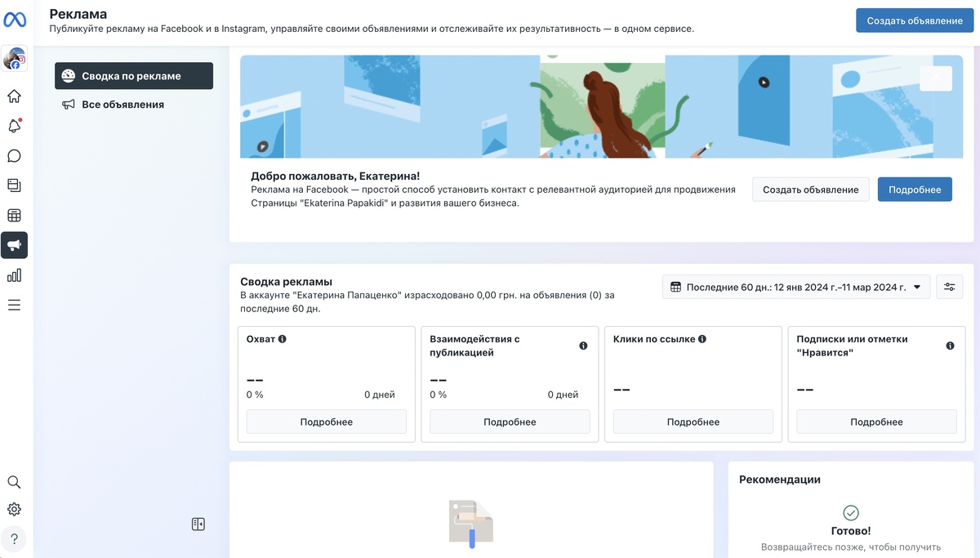
Task: Click the Сводка рекламы heading
Action: click(x=286, y=282)
